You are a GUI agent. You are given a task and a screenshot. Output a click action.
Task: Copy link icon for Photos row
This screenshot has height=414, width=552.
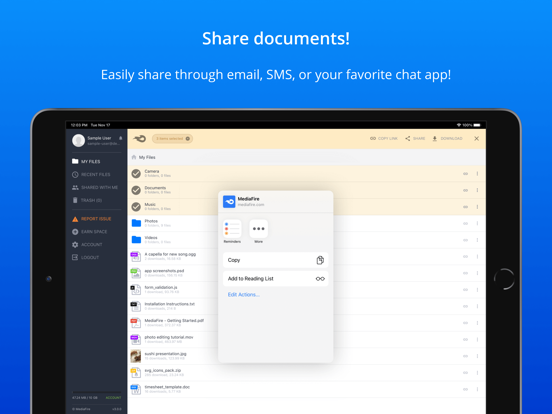click(x=465, y=223)
